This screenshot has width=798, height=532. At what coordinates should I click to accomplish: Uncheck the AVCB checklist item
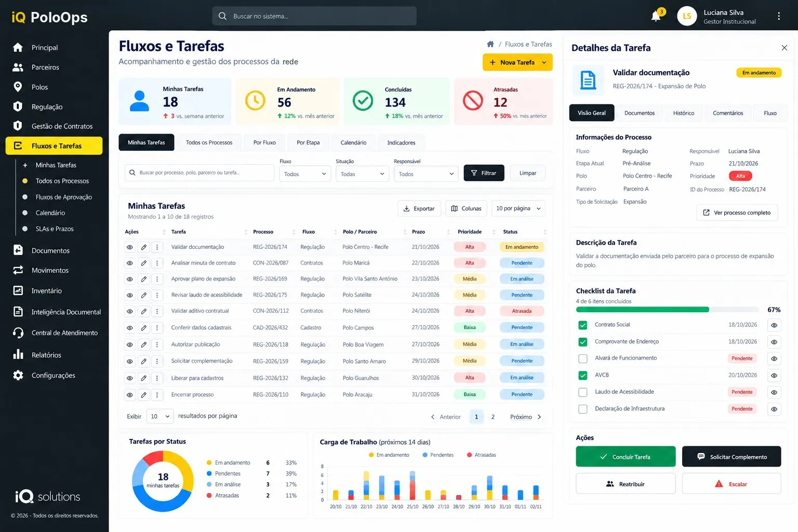coord(583,375)
